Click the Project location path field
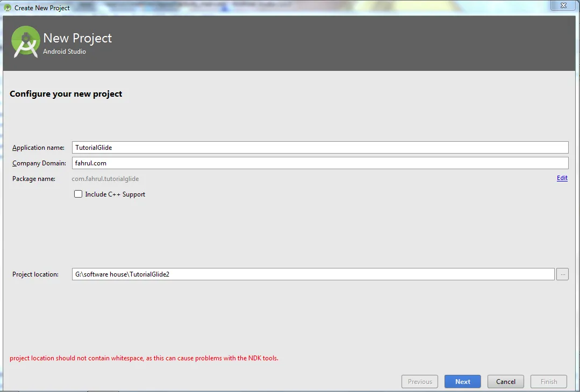 313,274
